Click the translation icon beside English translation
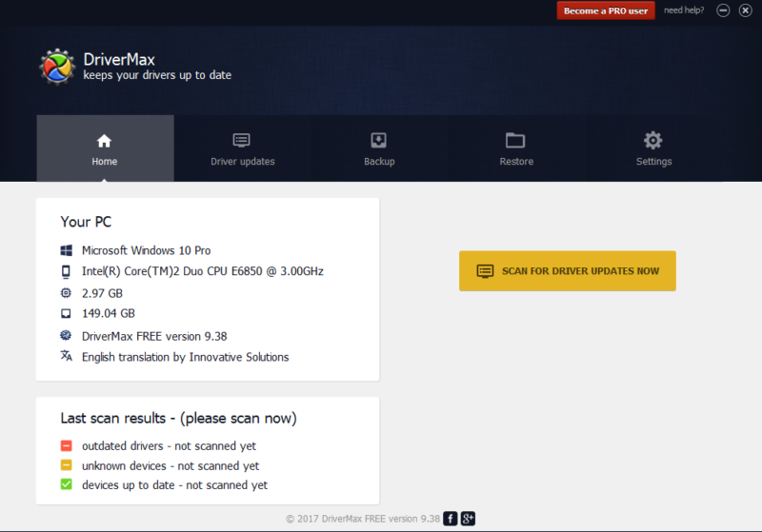Viewport: 762px width, 532px height. (x=66, y=356)
